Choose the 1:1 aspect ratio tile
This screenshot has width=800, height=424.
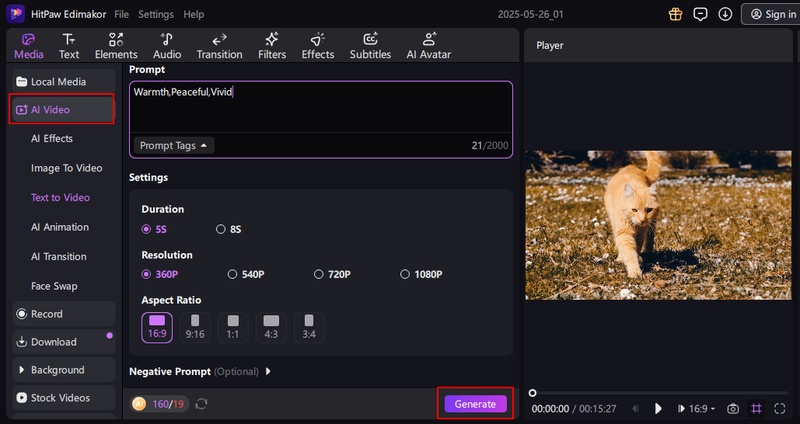(233, 327)
